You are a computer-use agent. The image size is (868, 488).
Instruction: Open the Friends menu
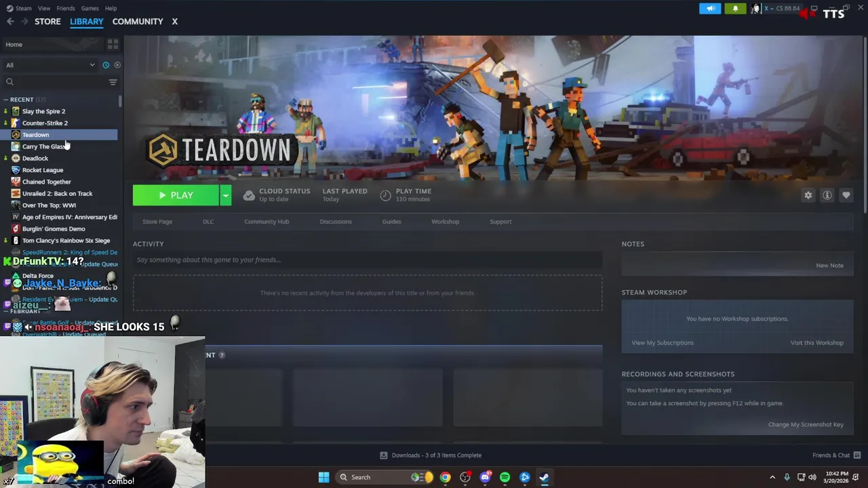tap(66, 8)
